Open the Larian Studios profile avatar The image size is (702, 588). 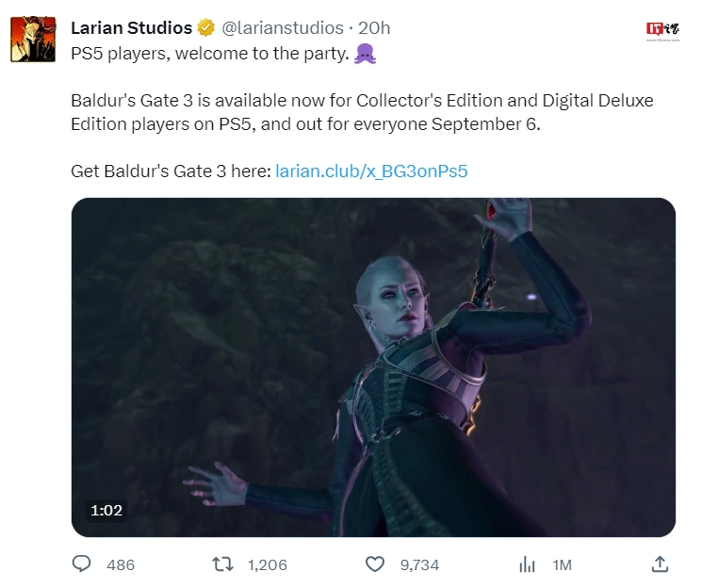coord(33,39)
